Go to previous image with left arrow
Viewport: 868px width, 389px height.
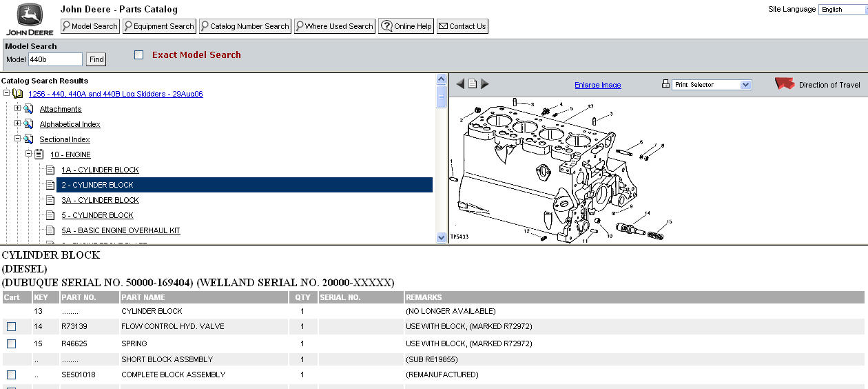pyautogui.click(x=460, y=84)
